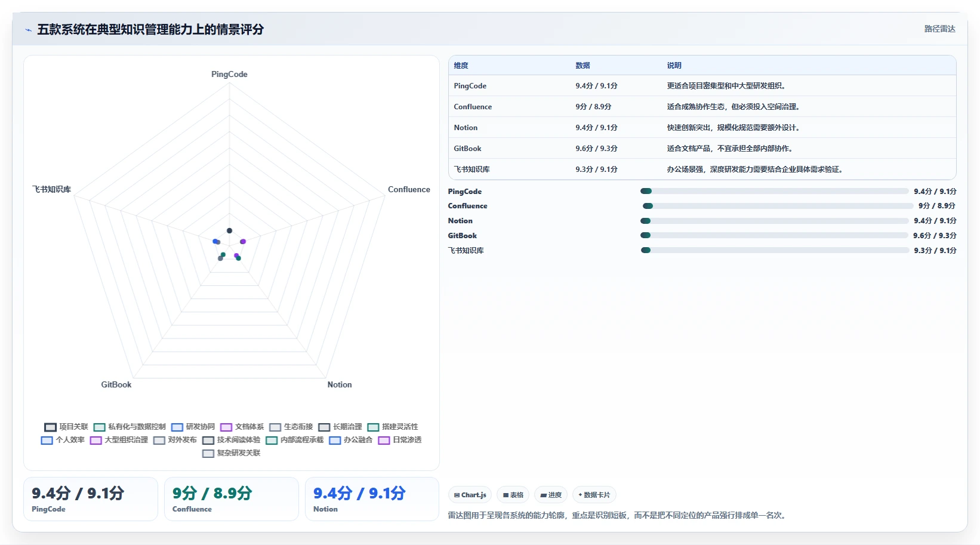This screenshot has height=545, width=980.
Task: Click the Confluence axis label on radar
Action: click(x=409, y=190)
